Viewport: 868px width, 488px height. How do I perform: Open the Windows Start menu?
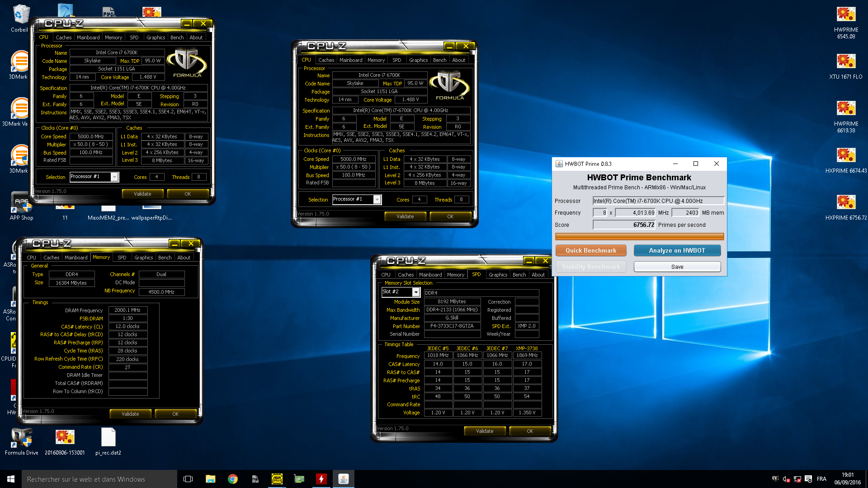(11, 479)
